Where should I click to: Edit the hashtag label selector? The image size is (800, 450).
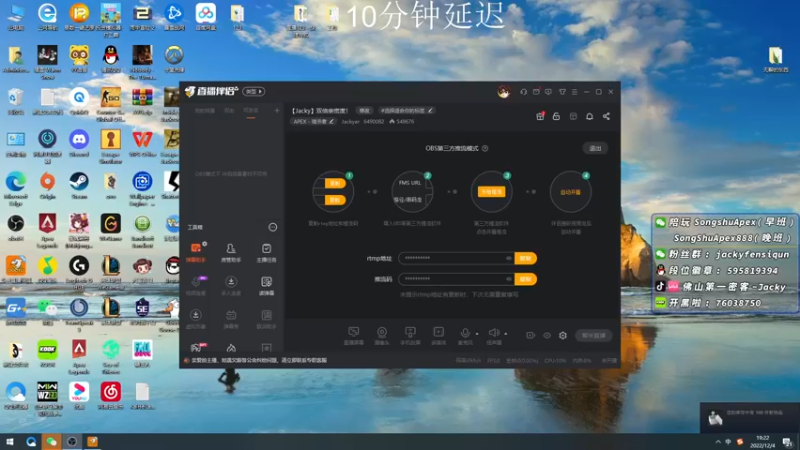pyautogui.click(x=406, y=111)
